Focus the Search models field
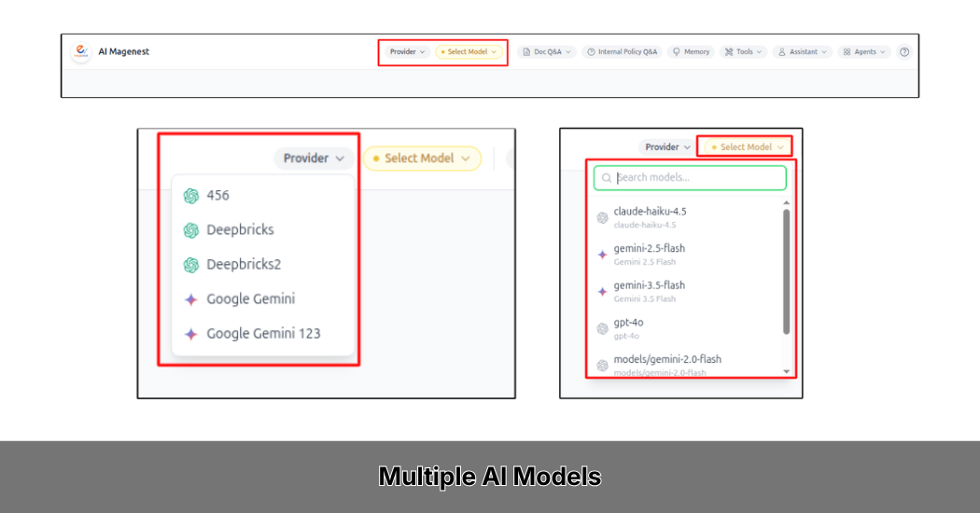 [690, 177]
